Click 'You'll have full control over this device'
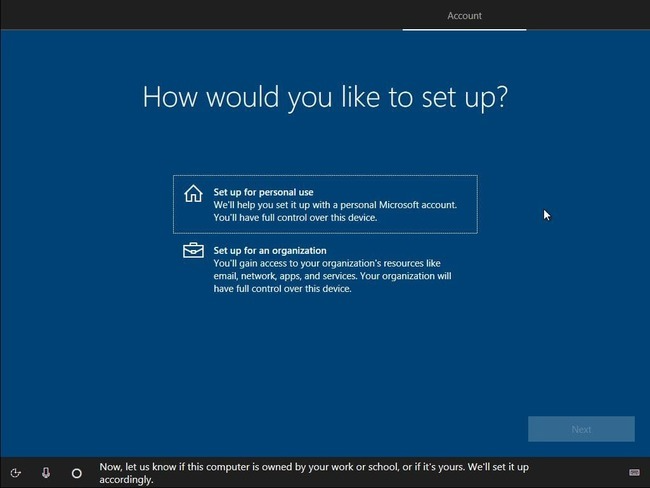650x488 pixels. point(295,218)
